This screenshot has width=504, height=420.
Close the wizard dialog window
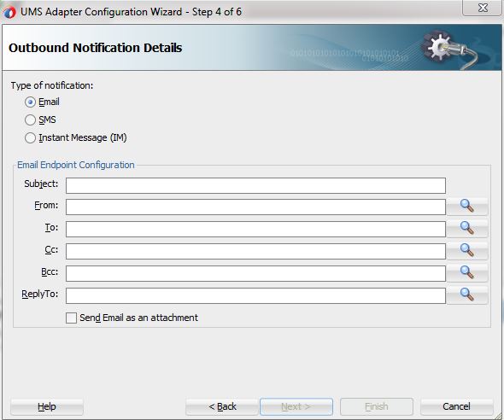(x=483, y=8)
